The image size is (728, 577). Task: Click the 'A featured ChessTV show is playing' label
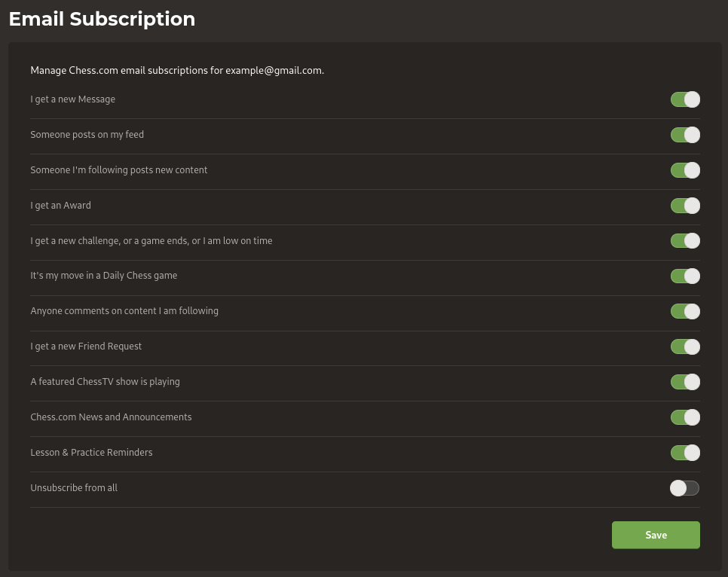coord(105,382)
